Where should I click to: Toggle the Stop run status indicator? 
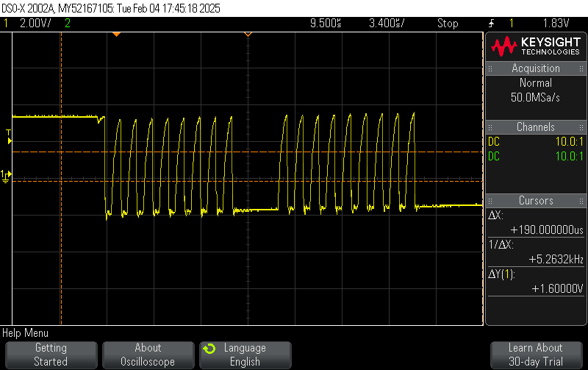[x=448, y=23]
